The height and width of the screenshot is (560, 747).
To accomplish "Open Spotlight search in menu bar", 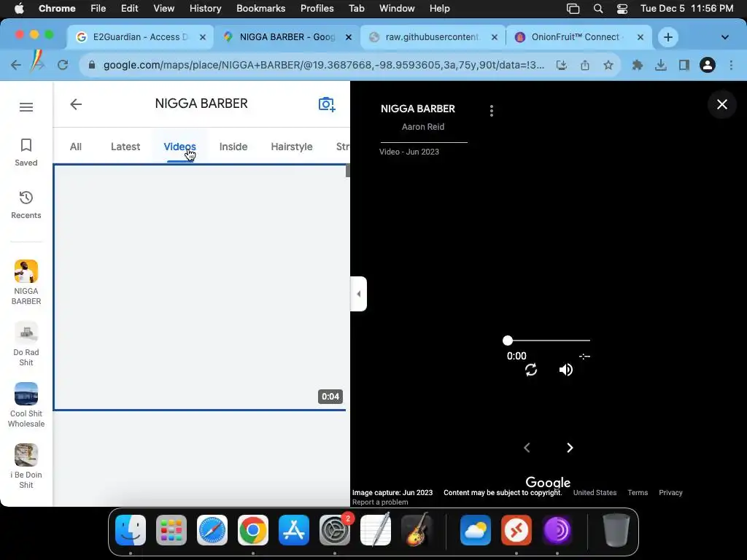I will (598, 9).
